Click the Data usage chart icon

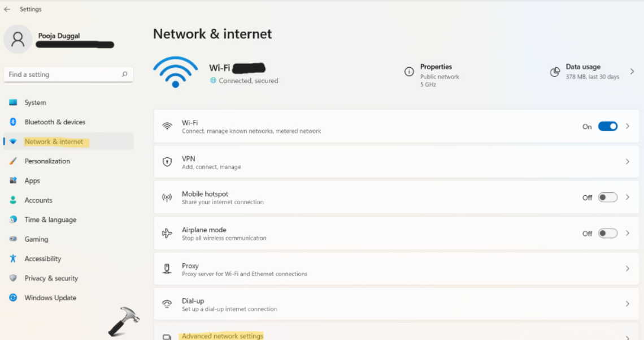tap(555, 72)
